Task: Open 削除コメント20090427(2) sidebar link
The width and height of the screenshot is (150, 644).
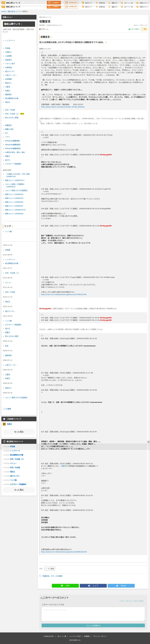Action: (x=16, y=210)
